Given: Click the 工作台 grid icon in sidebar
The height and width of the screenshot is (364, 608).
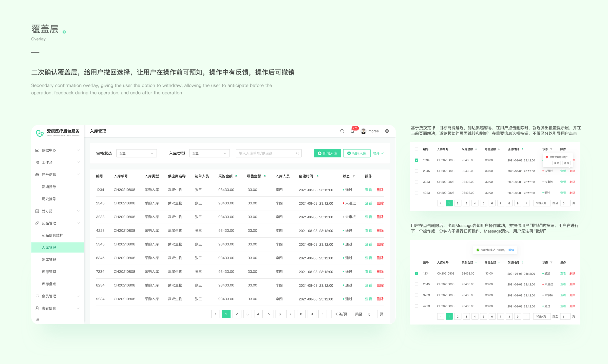Looking at the screenshot, I should coord(37,162).
